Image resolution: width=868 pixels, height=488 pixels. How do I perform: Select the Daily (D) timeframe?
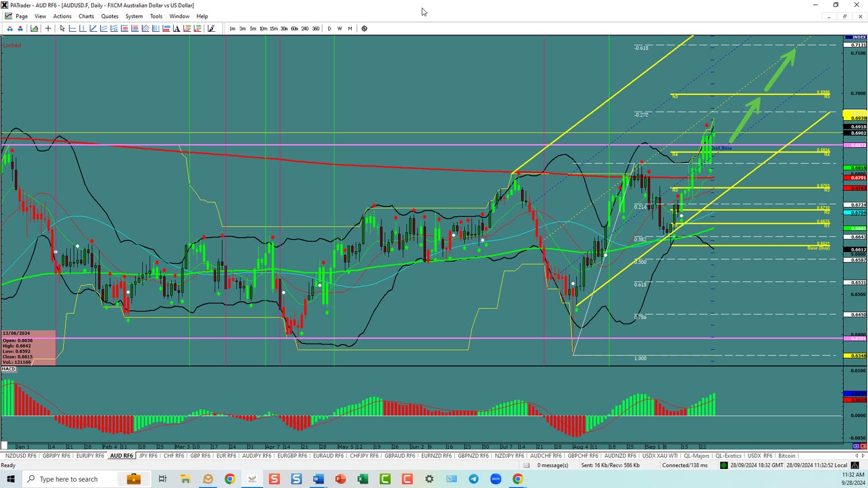coord(329,28)
